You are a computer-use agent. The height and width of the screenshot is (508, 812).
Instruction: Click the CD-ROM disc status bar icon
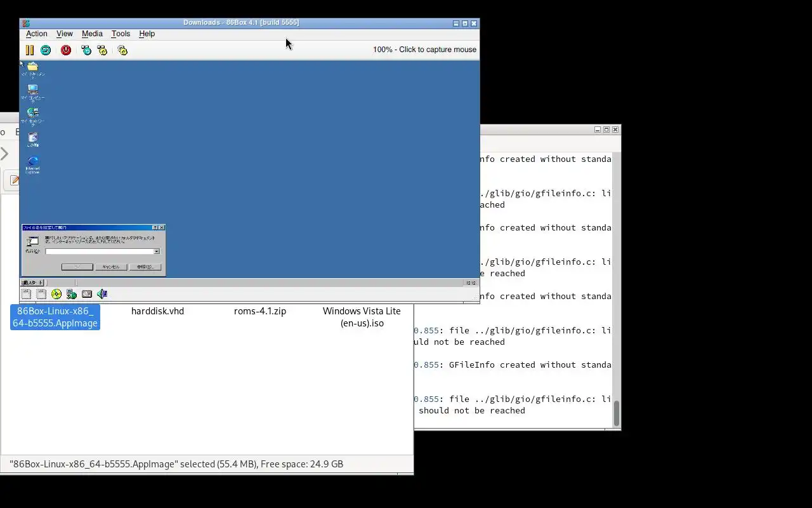tap(56, 294)
